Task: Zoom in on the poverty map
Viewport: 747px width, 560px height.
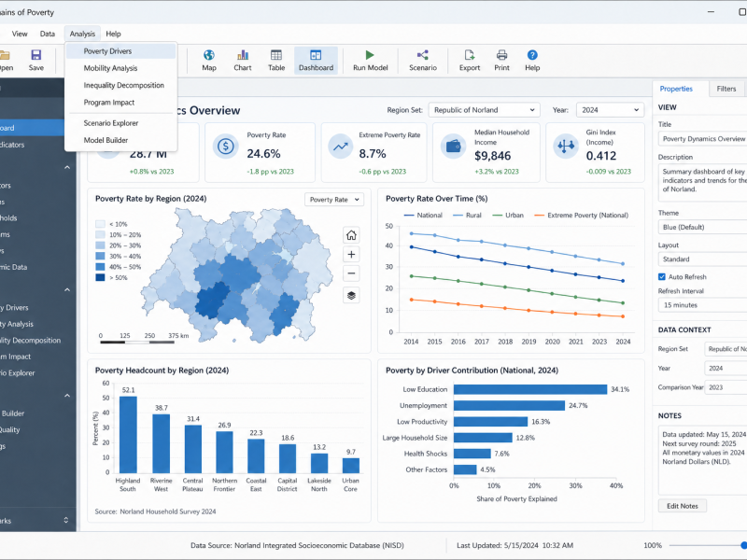Action: [x=351, y=254]
